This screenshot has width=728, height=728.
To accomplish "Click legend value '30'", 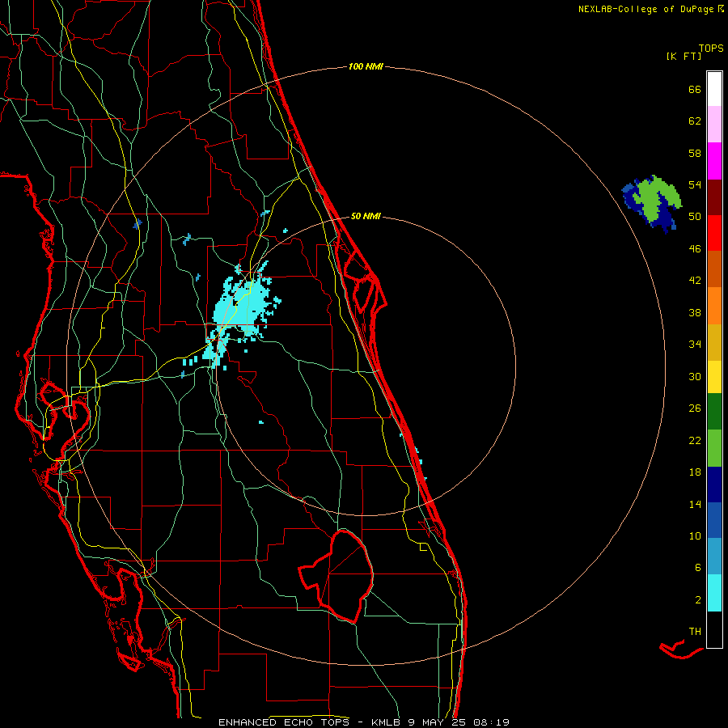I will (695, 376).
